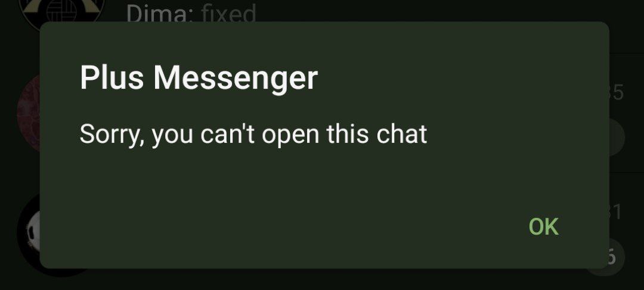This screenshot has height=290, width=644.
Task: Tap the middle chat's timestamp ending in 35
Action: (x=617, y=93)
